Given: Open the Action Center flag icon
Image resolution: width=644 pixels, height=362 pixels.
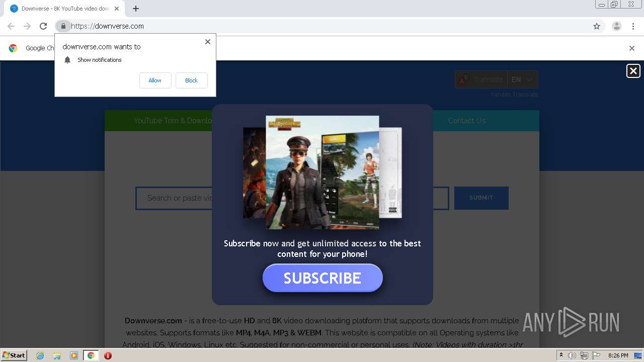Looking at the screenshot, I should point(596,355).
